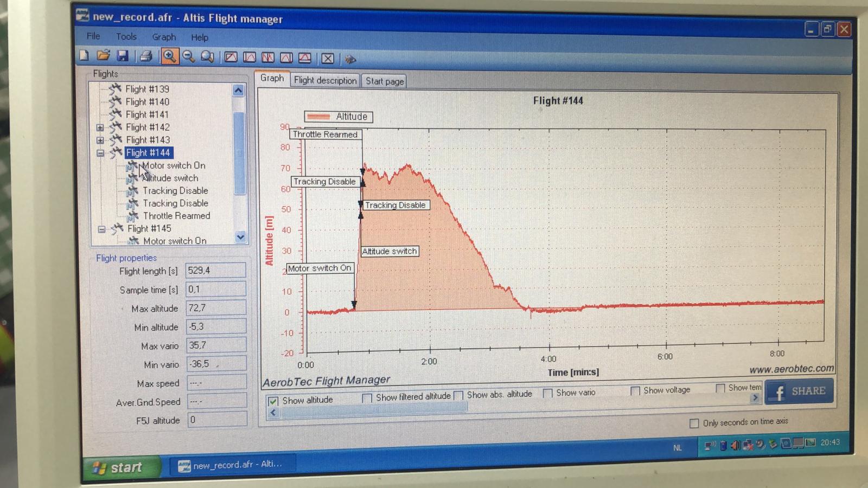Click the second graph curve toolbar icon
This screenshot has height=488, width=868.
(250, 57)
